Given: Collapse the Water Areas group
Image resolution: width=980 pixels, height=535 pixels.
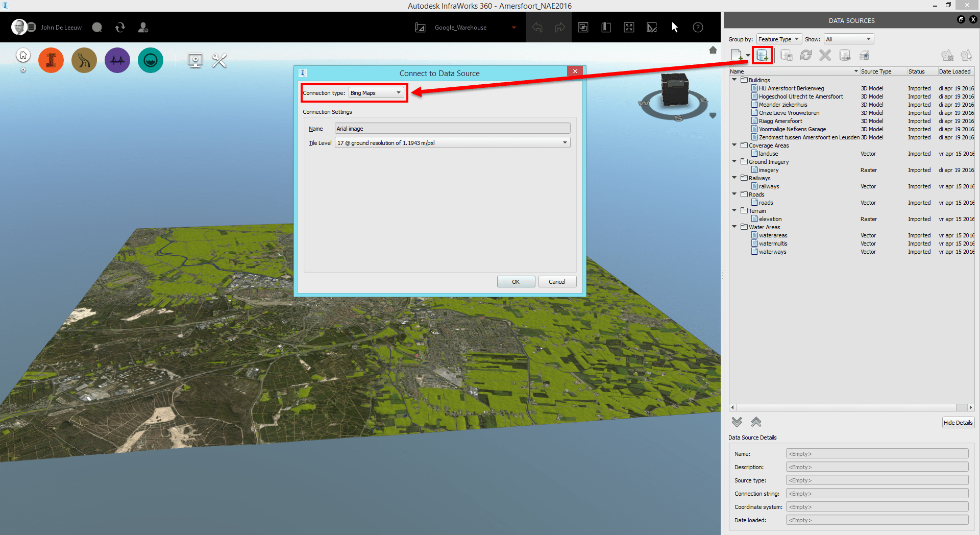Looking at the screenshot, I should (x=734, y=227).
